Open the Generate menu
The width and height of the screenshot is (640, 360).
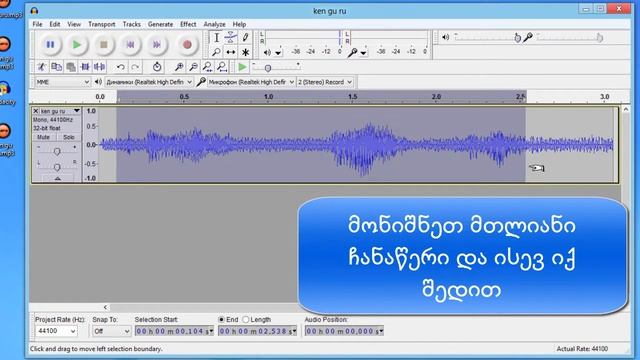[160, 24]
